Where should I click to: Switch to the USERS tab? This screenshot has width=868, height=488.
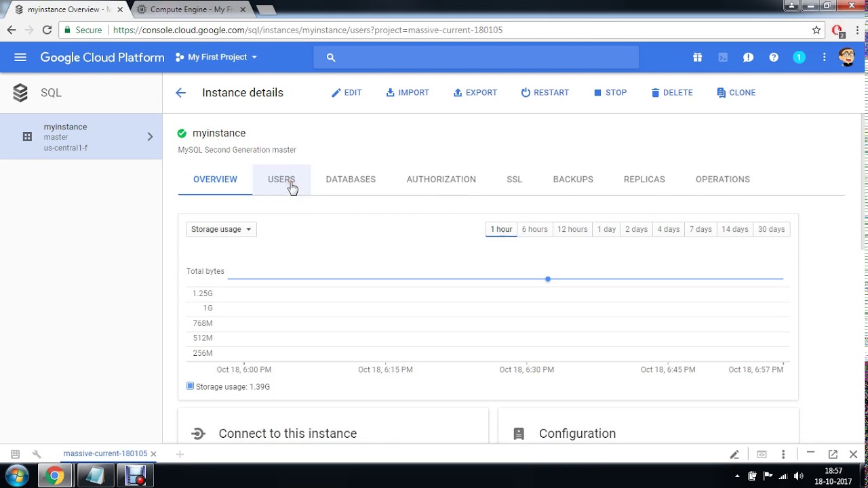(x=281, y=180)
